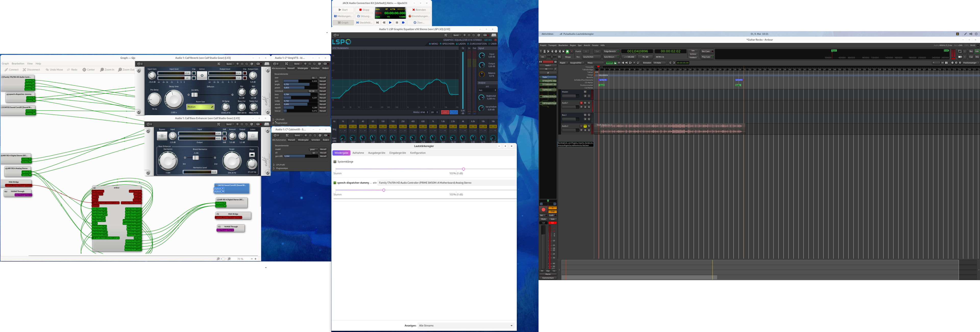Click the Listen headphone button in Bass Enhancer
The width and height of the screenshot is (980, 332).
(253, 136)
